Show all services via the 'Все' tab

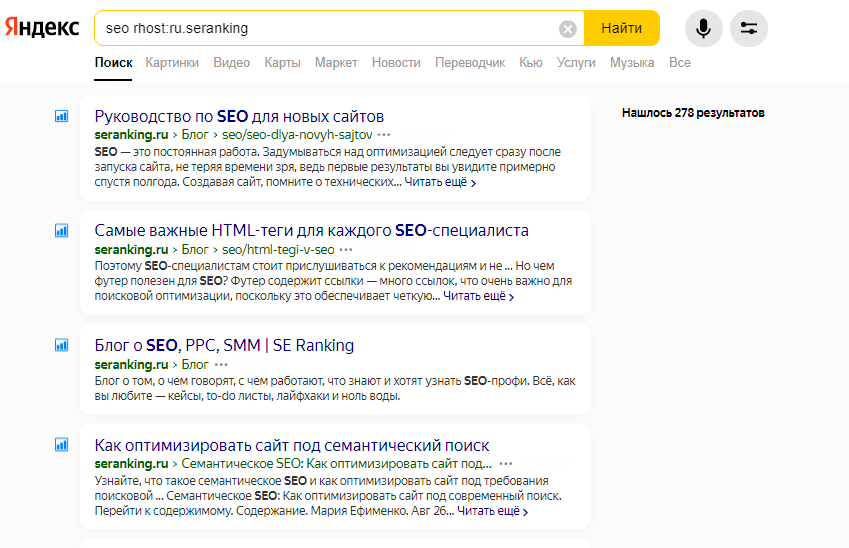click(x=680, y=63)
